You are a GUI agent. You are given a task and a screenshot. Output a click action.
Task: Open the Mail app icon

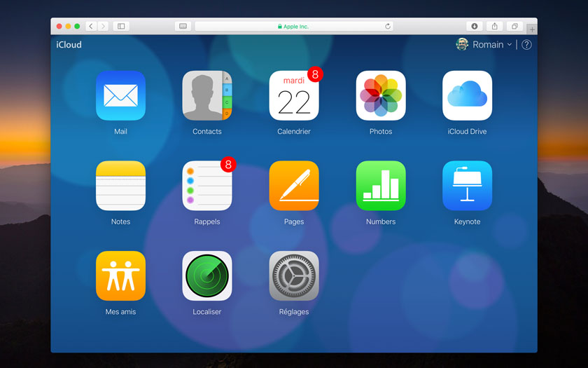pyautogui.click(x=120, y=95)
